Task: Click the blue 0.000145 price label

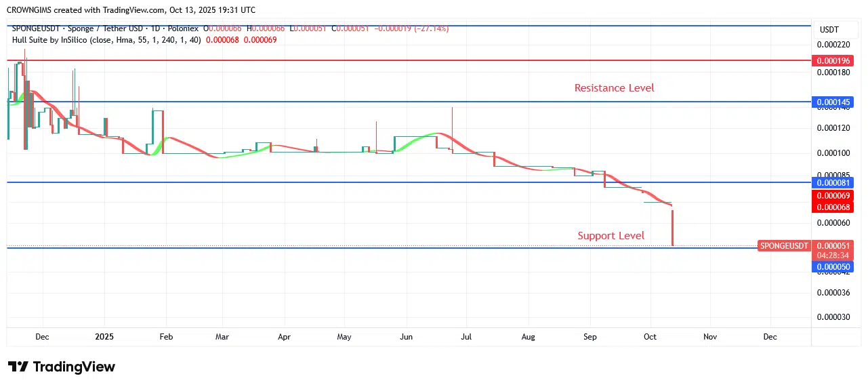Action: (833, 102)
